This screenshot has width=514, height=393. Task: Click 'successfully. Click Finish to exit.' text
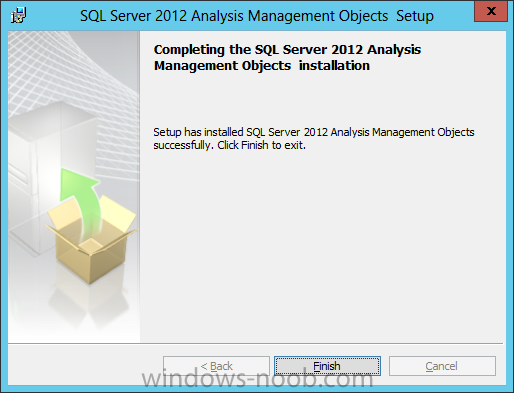(229, 145)
